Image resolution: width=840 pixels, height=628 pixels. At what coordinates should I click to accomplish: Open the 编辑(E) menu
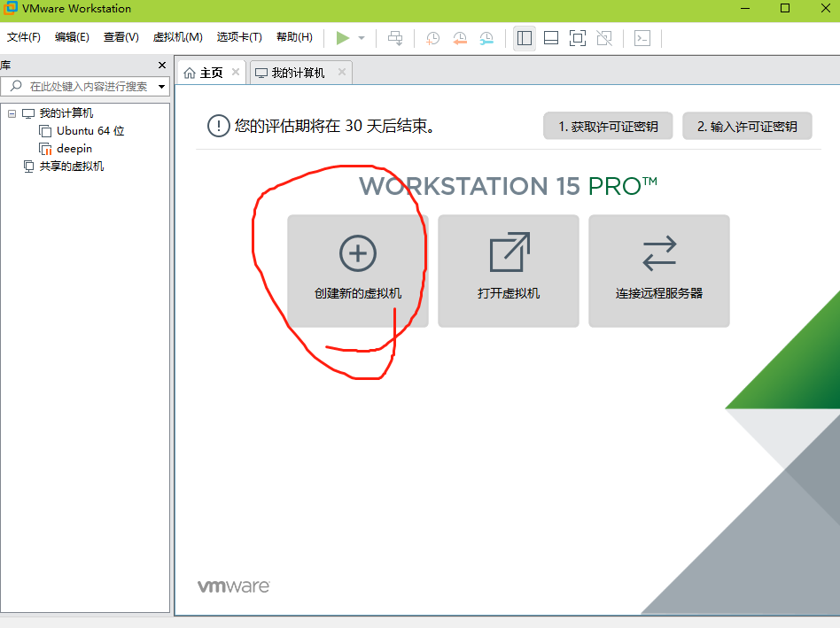[x=72, y=37]
